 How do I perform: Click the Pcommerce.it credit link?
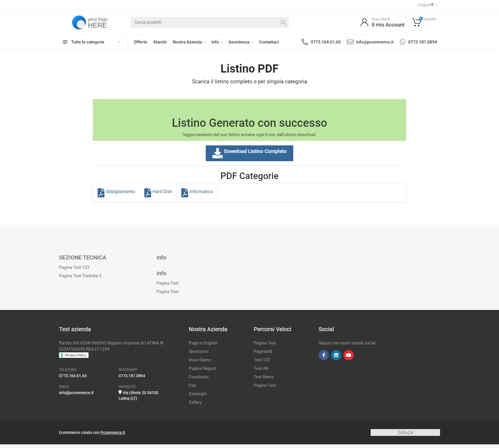(x=113, y=432)
